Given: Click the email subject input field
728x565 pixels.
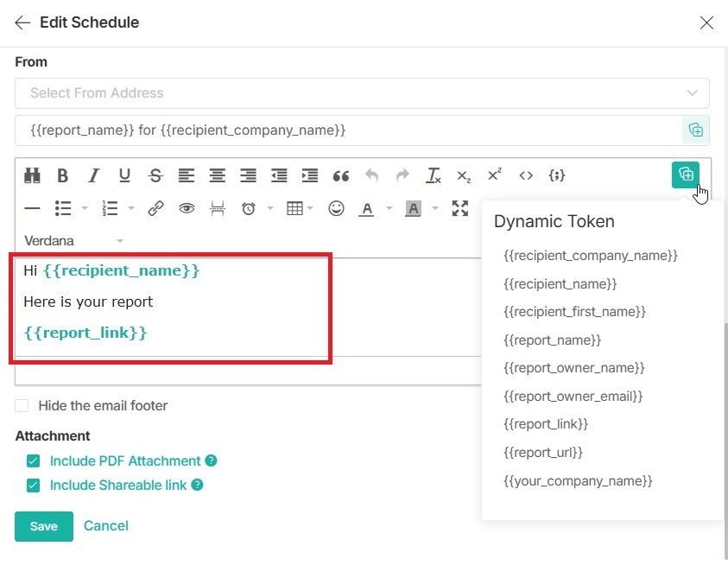Looking at the screenshot, I should [x=345, y=130].
